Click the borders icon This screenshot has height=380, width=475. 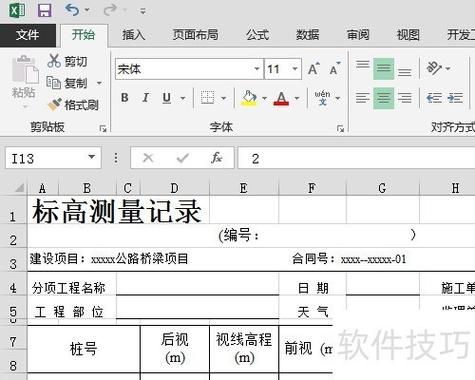point(208,98)
